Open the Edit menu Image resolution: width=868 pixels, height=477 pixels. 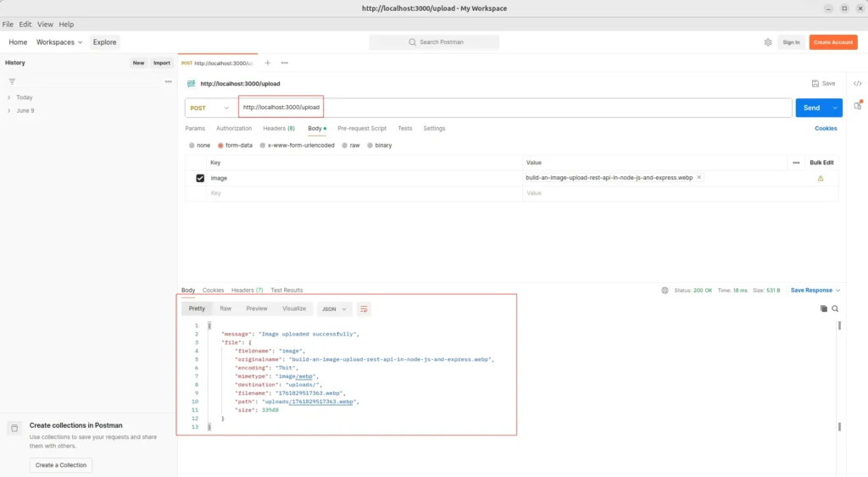25,25
